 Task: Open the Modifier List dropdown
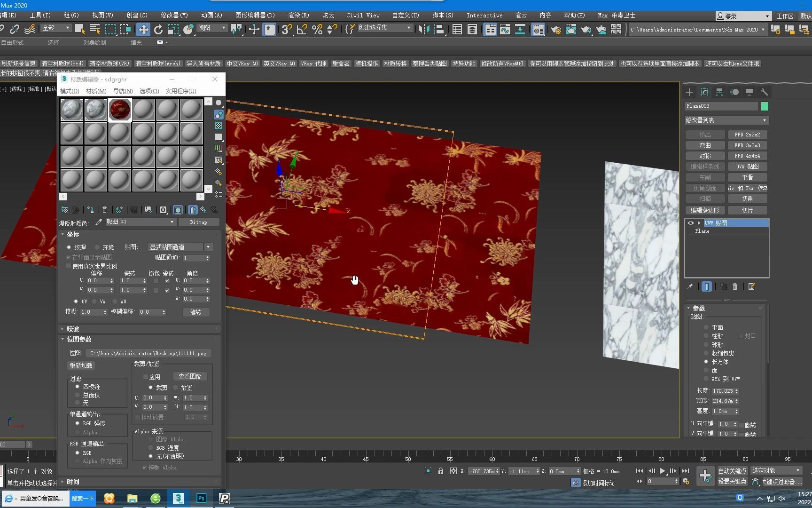(726, 120)
